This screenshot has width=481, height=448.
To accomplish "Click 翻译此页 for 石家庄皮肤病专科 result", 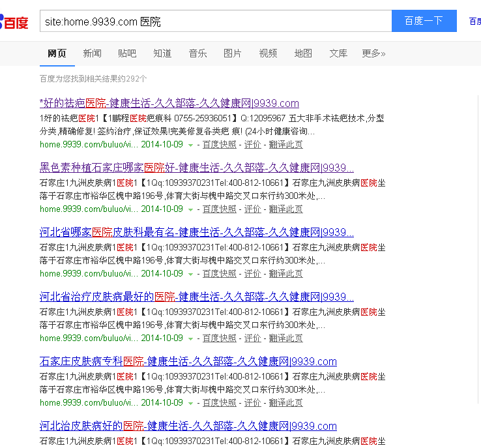I will [x=286, y=403].
